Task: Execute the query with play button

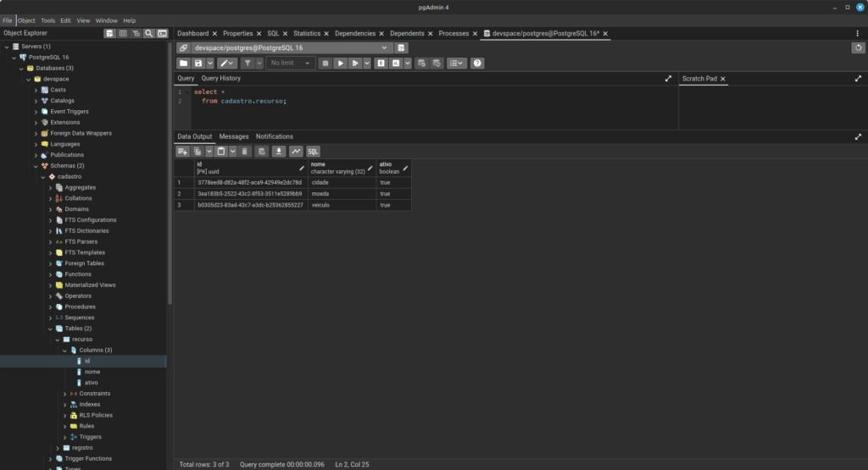Action: pyautogui.click(x=341, y=63)
